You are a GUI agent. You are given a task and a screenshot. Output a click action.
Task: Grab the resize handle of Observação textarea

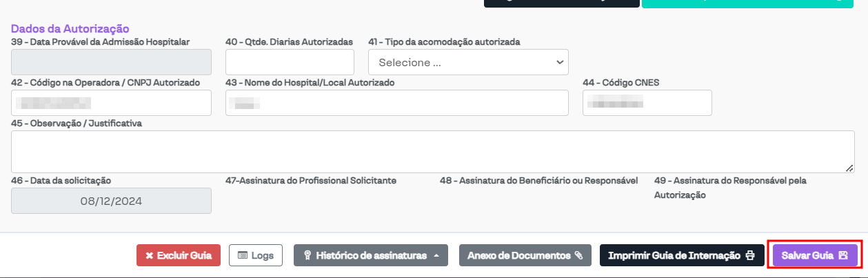coord(849,168)
